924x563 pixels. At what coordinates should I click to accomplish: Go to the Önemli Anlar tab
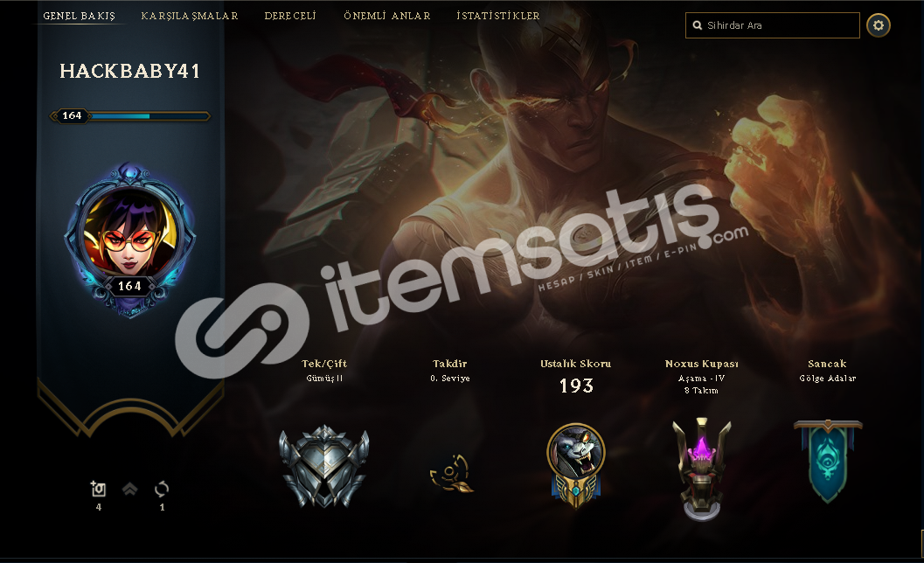coord(387,16)
